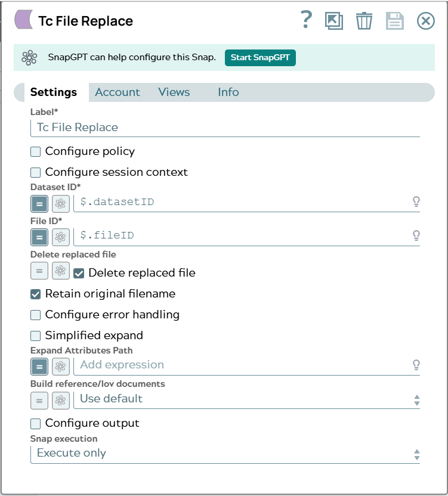This screenshot has width=448, height=496.
Task: Click the lightbulb suggestion icon for File ID
Action: point(416,235)
